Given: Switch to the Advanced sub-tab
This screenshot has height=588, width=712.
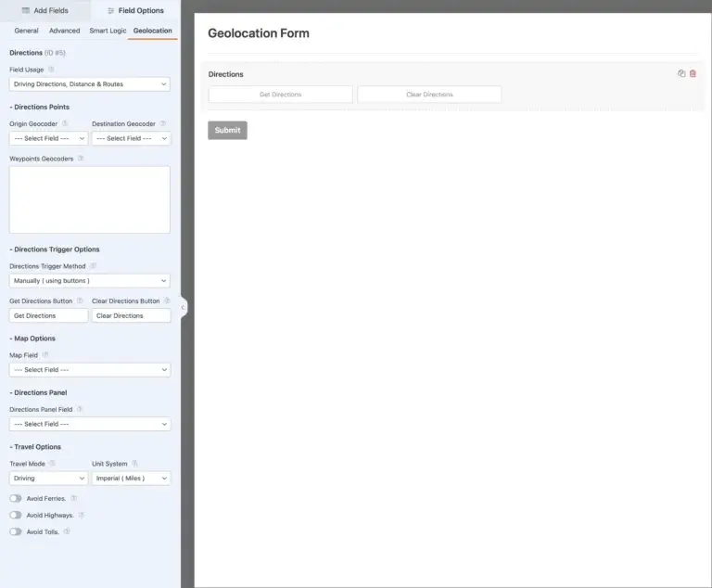Looking at the screenshot, I should click(65, 31).
